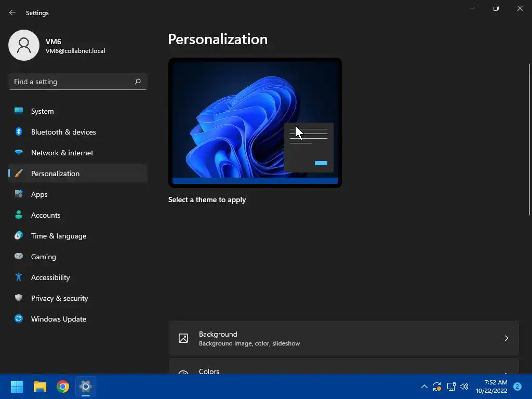
Task: Click Settings gear on taskbar
Action: [86, 387]
